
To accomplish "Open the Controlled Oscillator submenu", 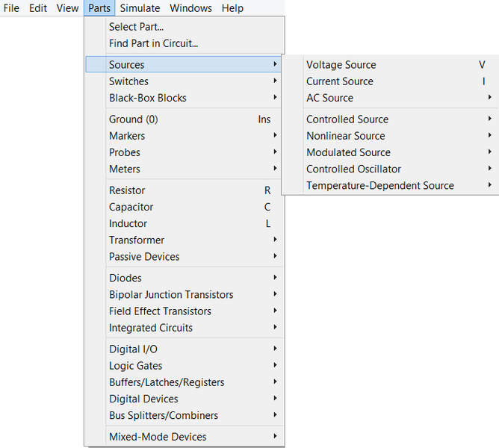I will pos(353,169).
